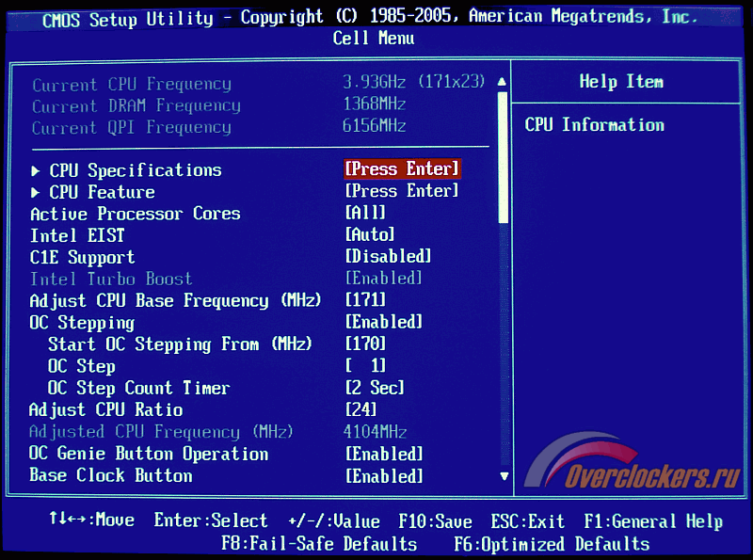Select the OC Stepping setting label
The height and width of the screenshot is (560, 753).
(82, 323)
